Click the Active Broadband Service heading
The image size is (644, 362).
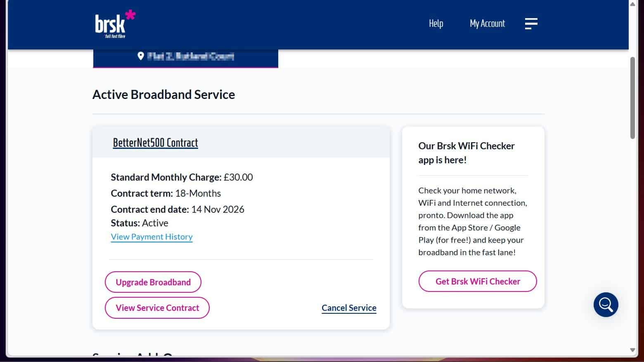point(163,94)
